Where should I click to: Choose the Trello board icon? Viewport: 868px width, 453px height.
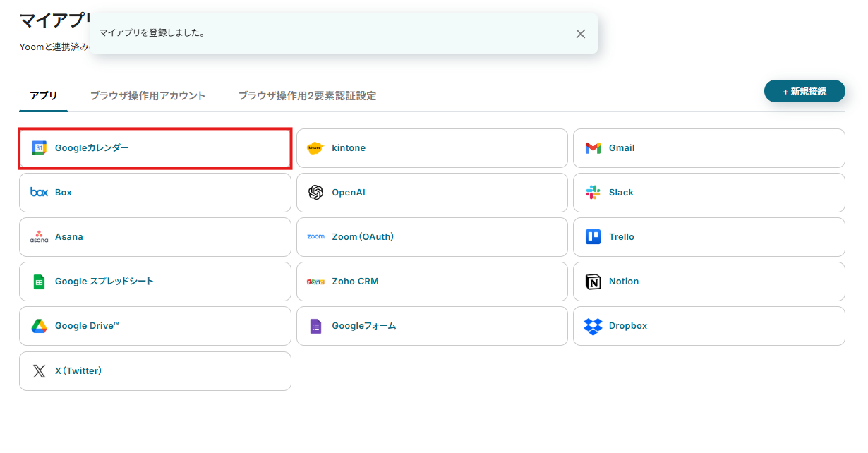(x=593, y=237)
